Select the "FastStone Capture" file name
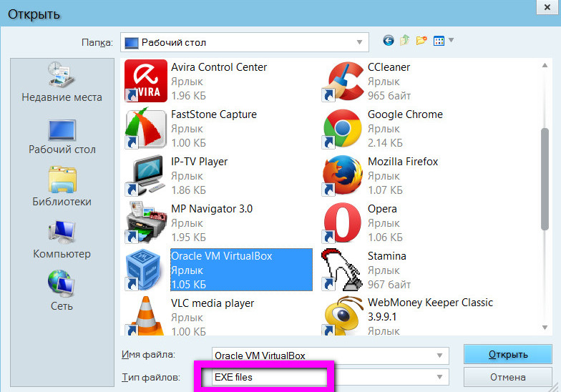This screenshot has height=392, width=561. (214, 114)
